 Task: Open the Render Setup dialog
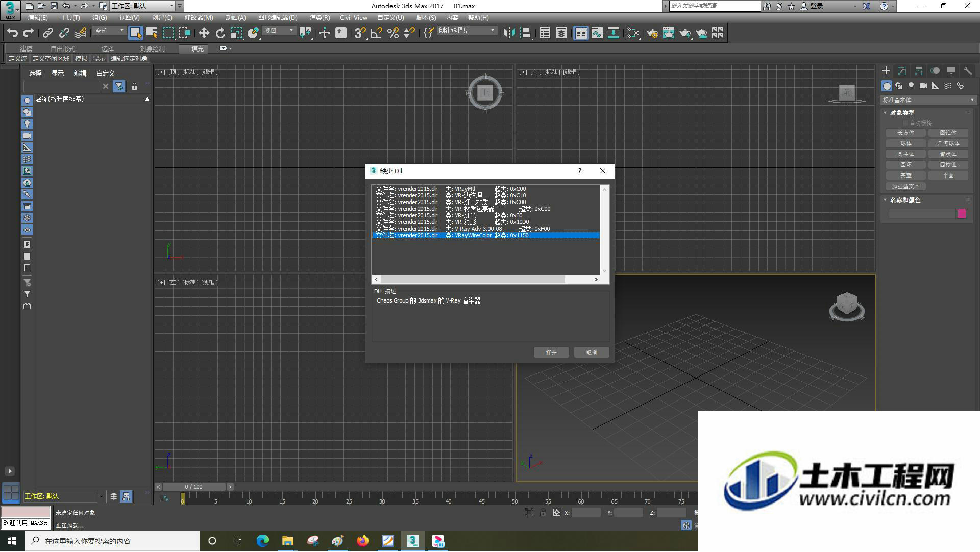[652, 33]
